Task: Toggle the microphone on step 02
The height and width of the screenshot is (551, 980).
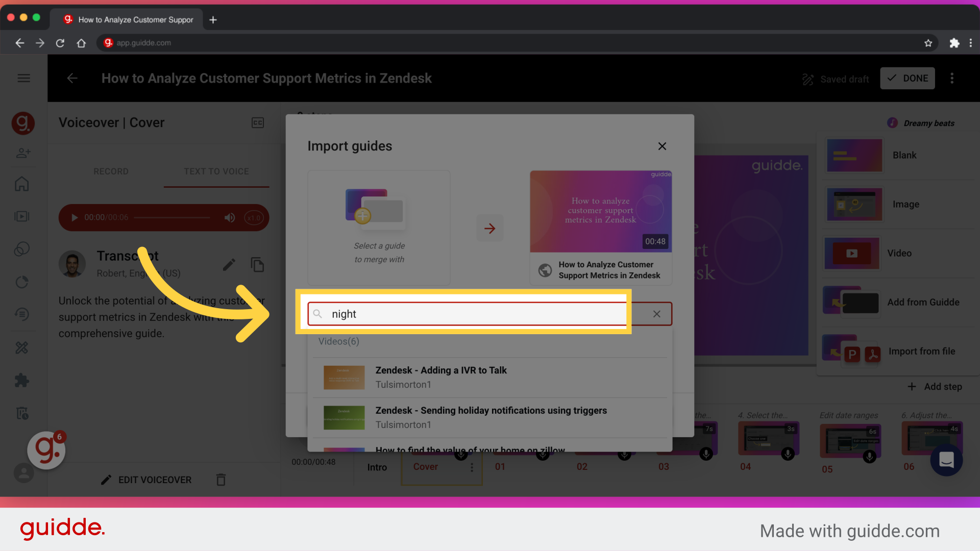Action: coord(624,456)
